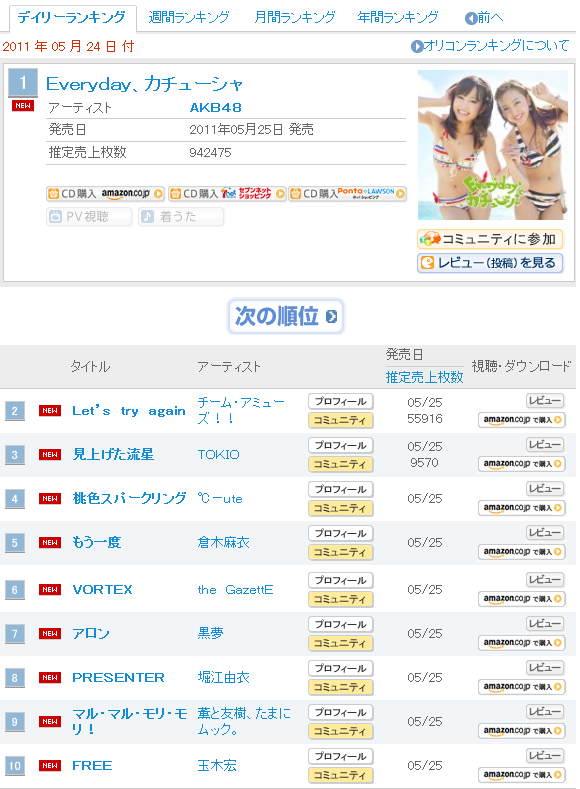The image size is (580, 789).
Task: Buy Let's try again on amazon.co.jp
Action: point(522,420)
